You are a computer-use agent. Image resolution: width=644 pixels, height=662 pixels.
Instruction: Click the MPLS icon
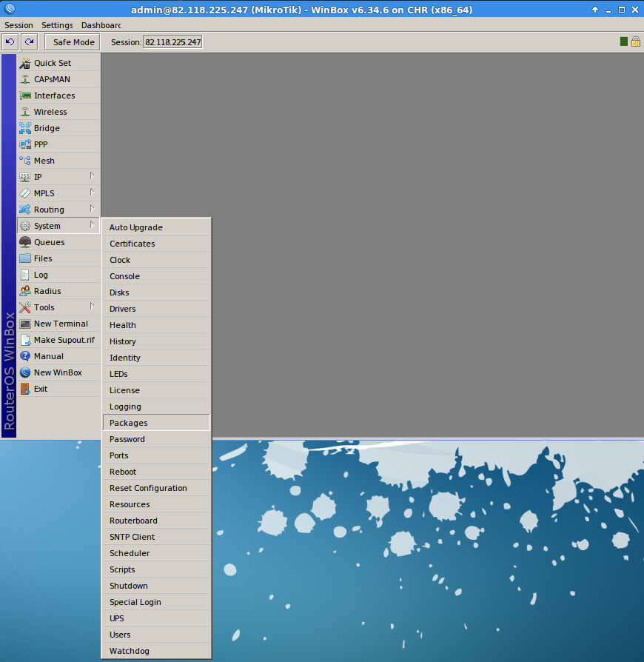(x=25, y=193)
